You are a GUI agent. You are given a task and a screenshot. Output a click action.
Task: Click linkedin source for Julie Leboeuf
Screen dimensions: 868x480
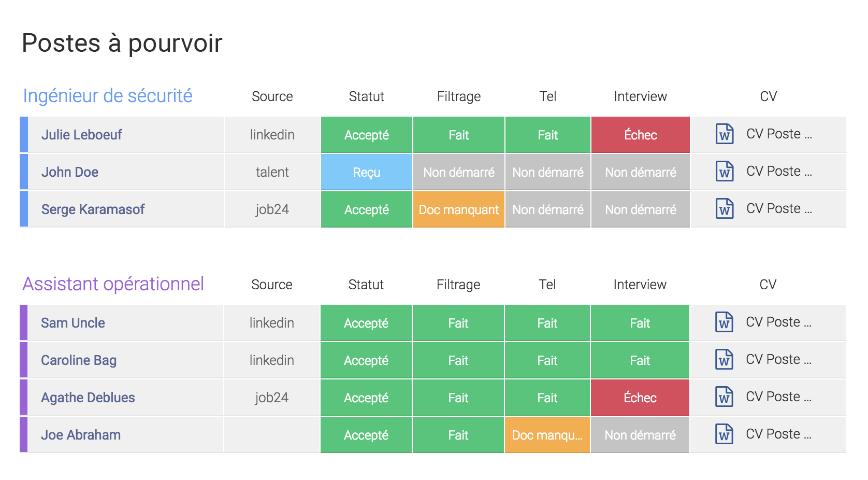[272, 135]
